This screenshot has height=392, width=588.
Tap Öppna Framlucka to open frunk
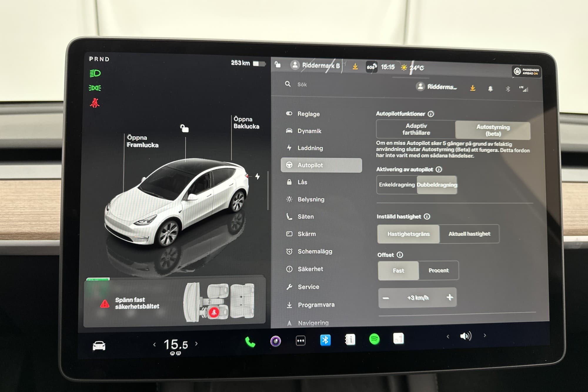tap(143, 141)
